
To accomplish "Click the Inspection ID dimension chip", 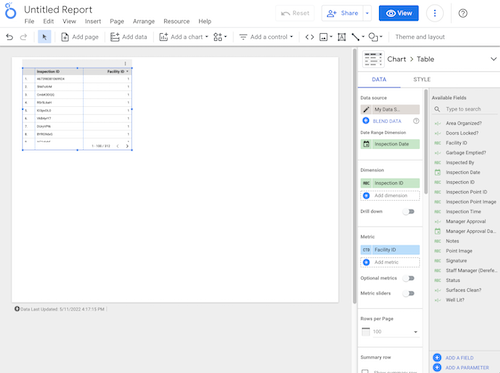I will pos(390,183).
